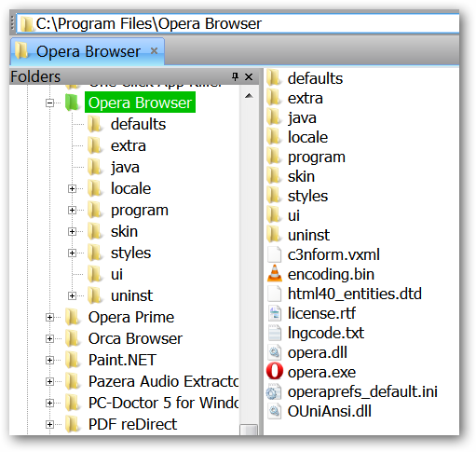Click the extra folder icon in file list

(274, 98)
